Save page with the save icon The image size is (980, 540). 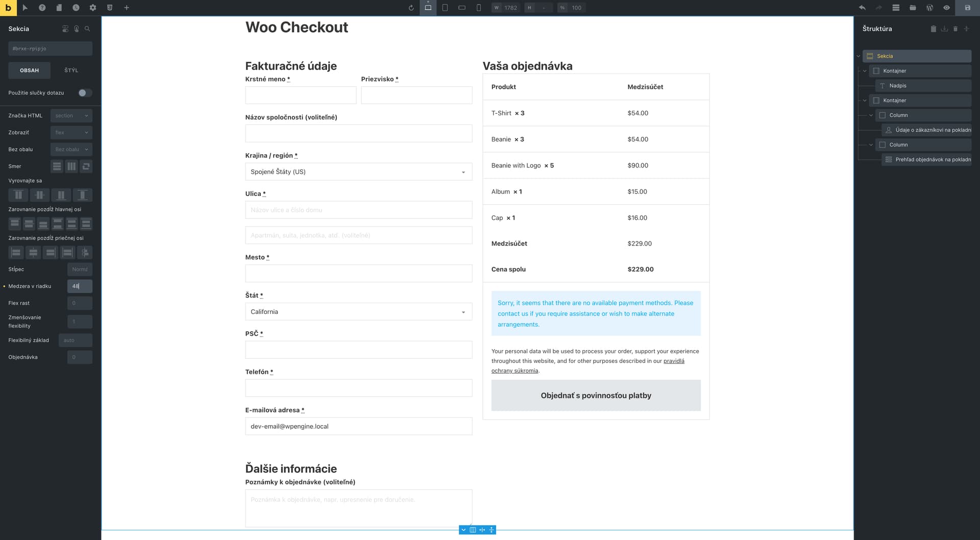967,8
